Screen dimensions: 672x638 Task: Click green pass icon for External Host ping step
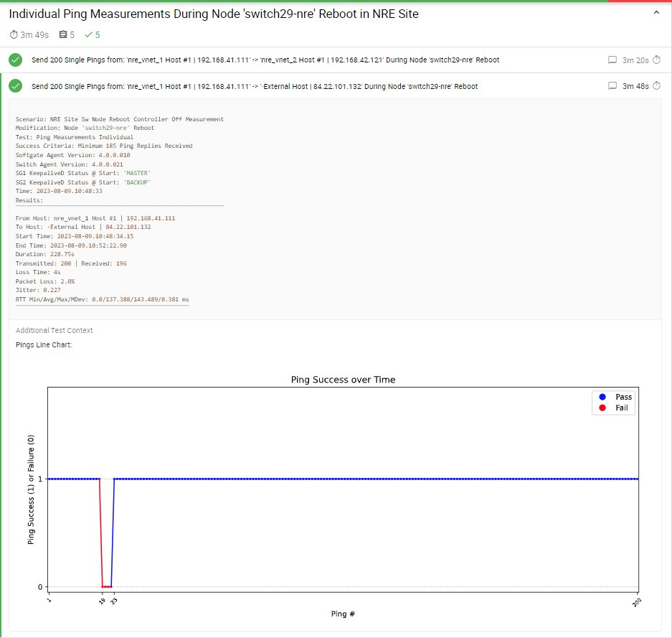click(x=16, y=86)
